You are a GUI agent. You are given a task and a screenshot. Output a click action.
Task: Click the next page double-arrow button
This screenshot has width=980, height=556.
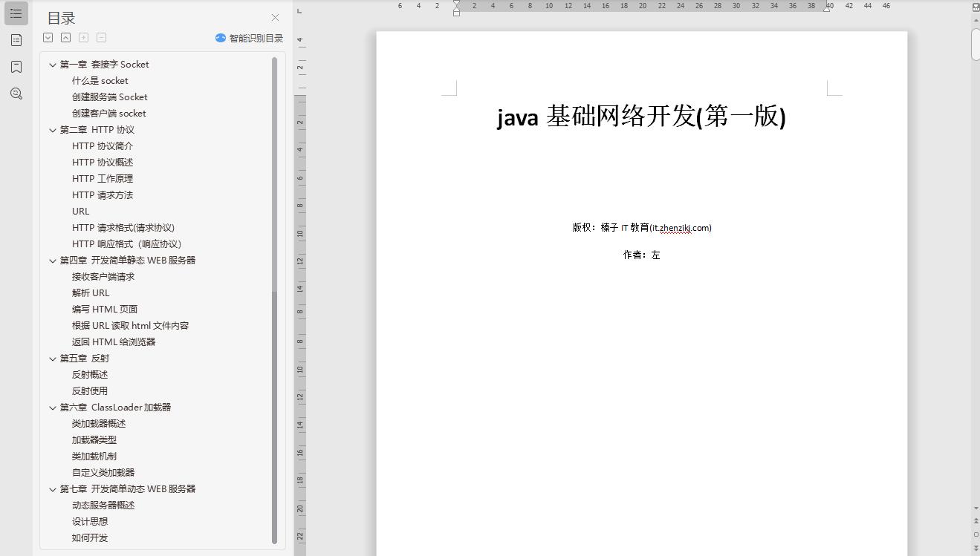tap(976, 547)
